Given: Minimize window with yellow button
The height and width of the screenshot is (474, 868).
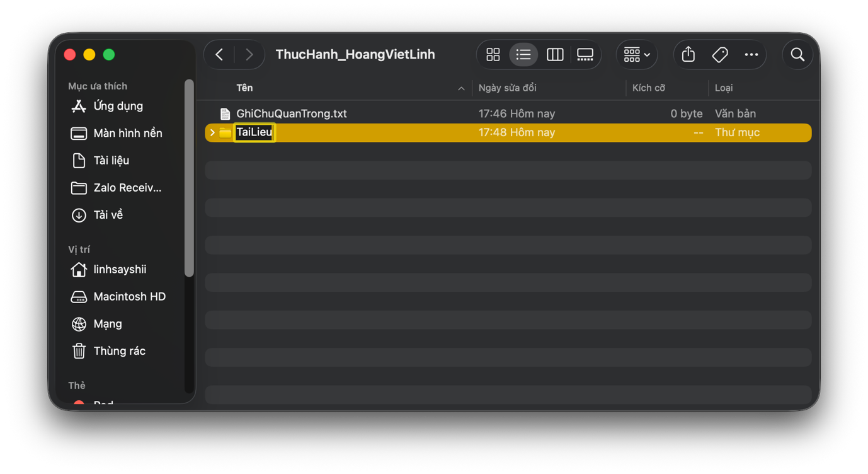Looking at the screenshot, I should pos(89,55).
